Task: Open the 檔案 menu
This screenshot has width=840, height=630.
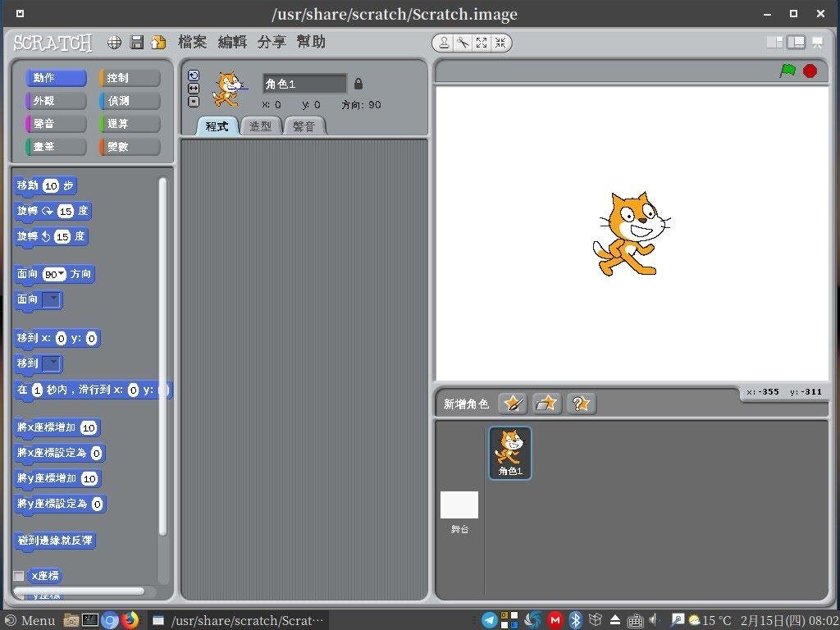Action: pos(192,42)
